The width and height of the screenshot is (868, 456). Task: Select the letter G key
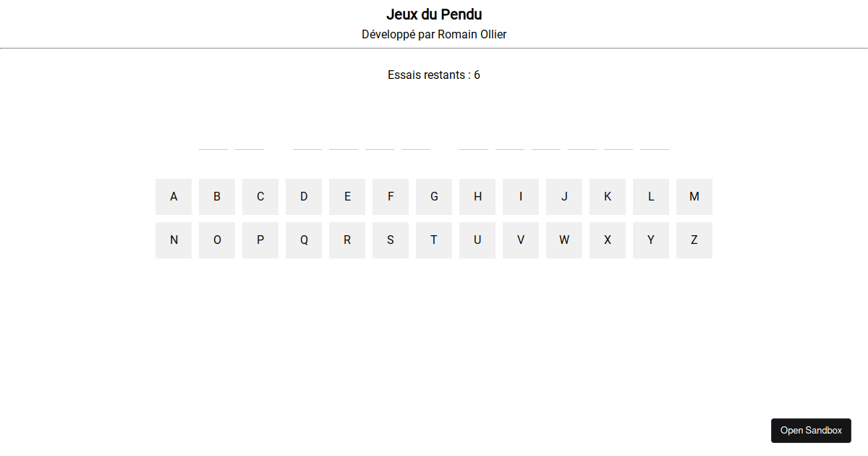434,196
